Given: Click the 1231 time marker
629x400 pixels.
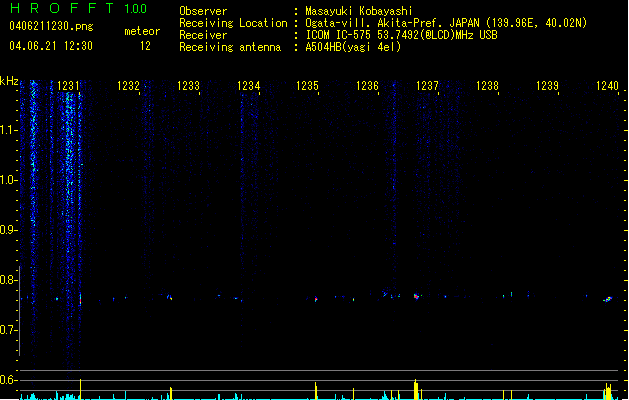Looking at the screenshot, I should 68,86.
